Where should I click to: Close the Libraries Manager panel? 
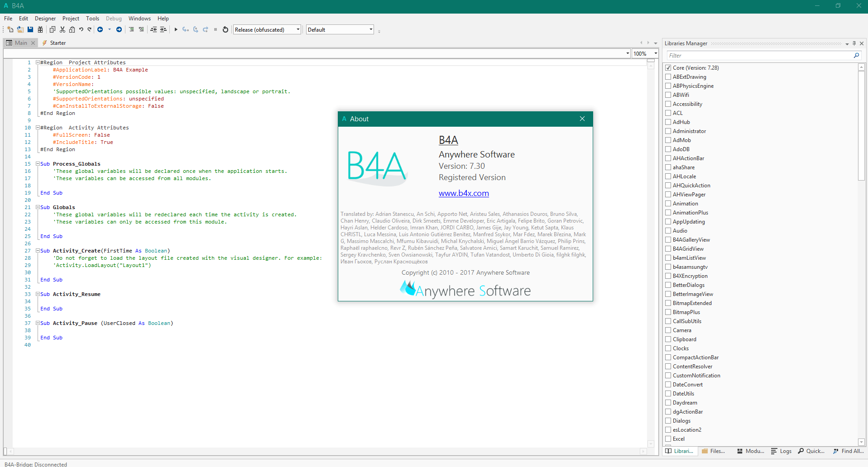pyautogui.click(x=862, y=43)
